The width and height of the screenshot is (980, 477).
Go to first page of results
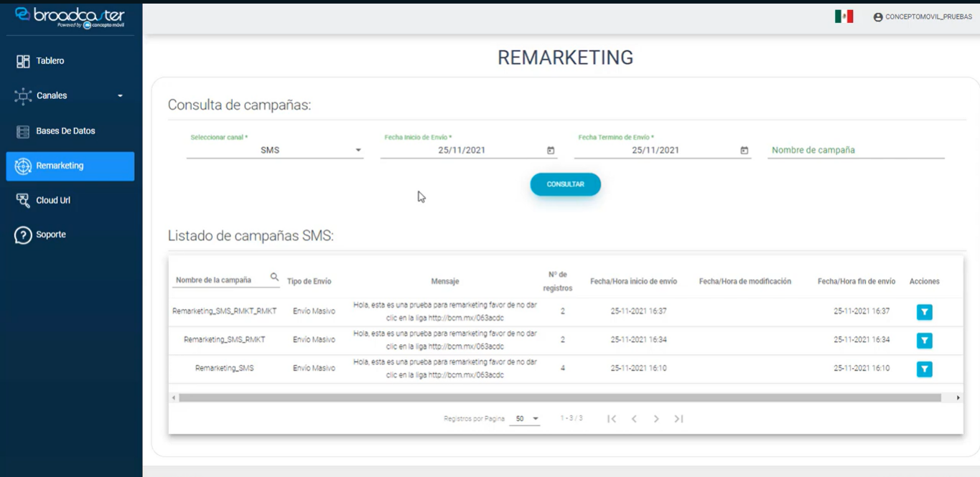click(x=612, y=419)
